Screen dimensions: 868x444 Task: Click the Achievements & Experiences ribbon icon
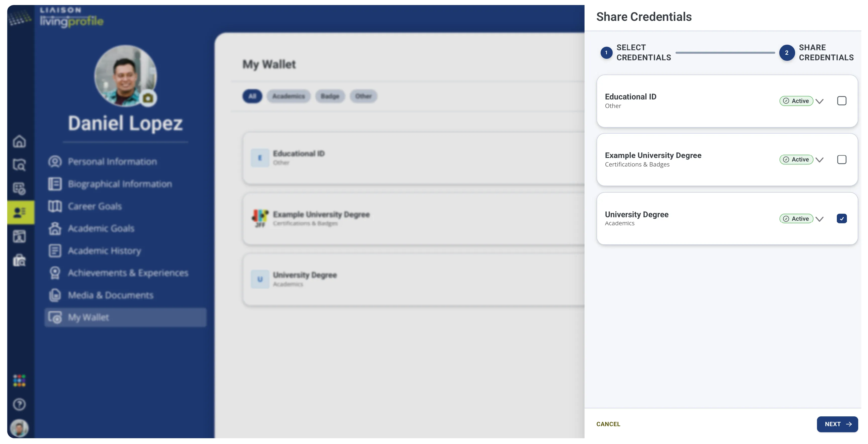point(55,273)
